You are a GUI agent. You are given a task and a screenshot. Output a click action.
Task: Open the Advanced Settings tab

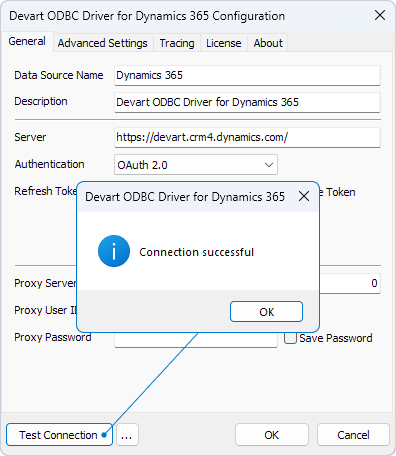point(103,43)
